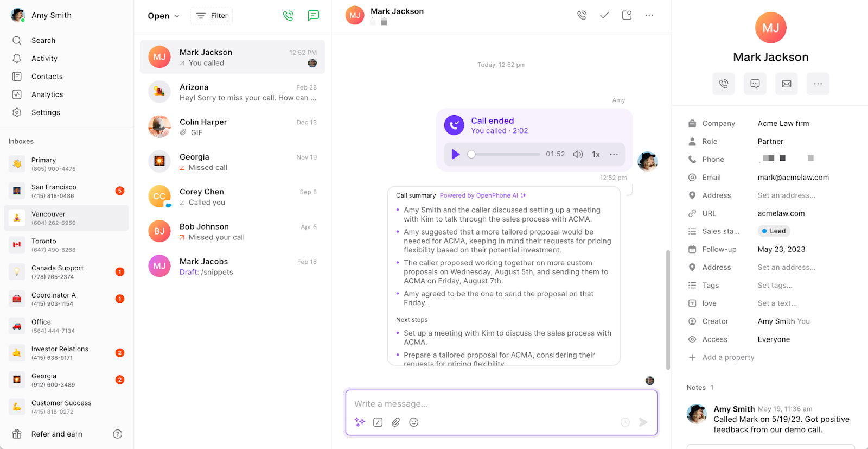Open the Mark Jackson conversation in the list
The width and height of the screenshot is (868, 449).
click(233, 56)
